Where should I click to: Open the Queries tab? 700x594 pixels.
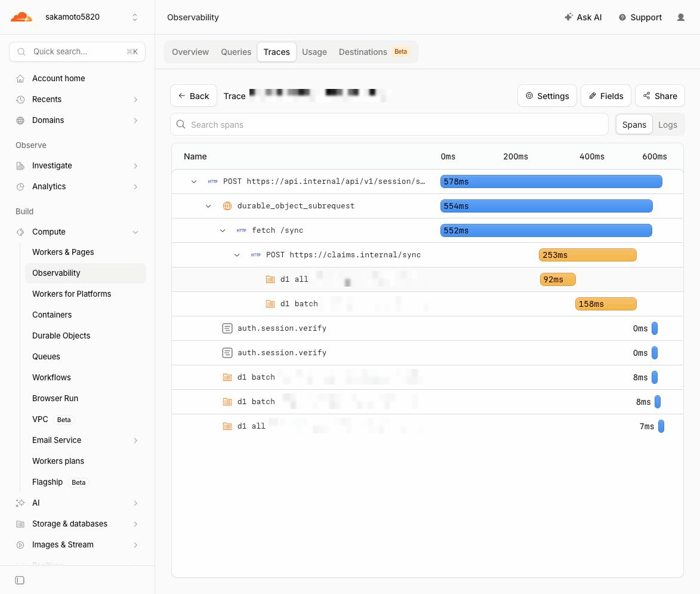(236, 52)
